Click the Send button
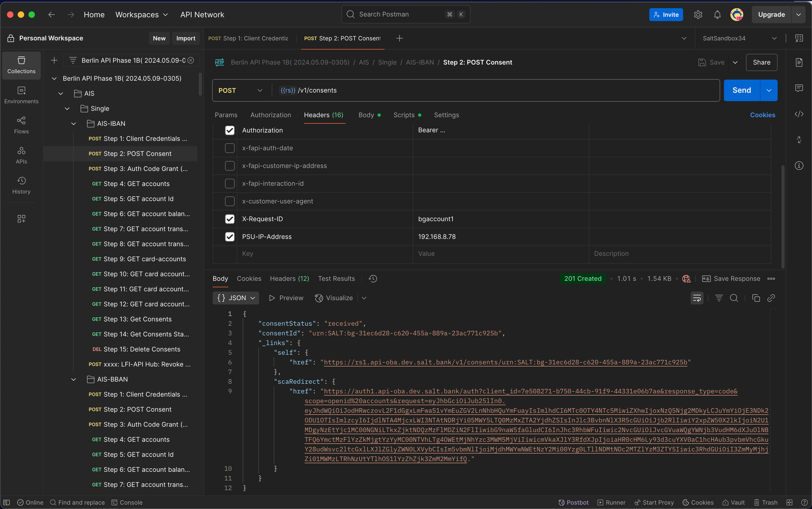 click(742, 90)
